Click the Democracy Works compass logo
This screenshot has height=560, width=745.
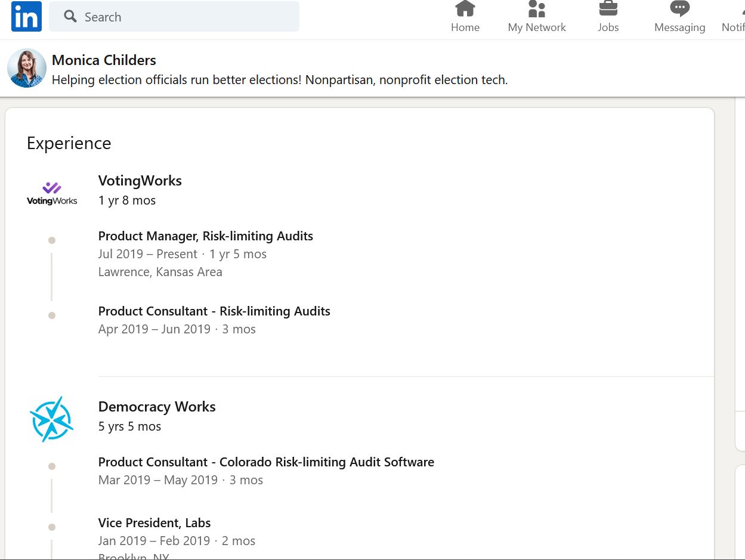tap(52, 419)
